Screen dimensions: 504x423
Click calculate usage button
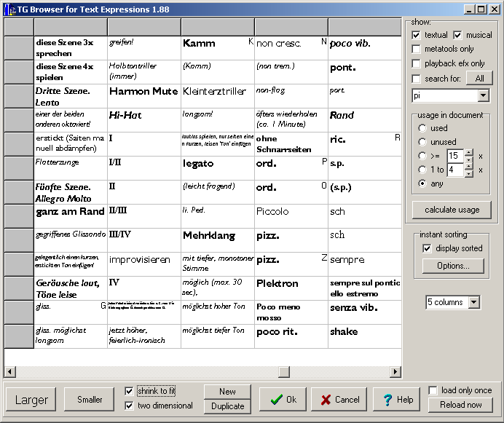coord(452,210)
